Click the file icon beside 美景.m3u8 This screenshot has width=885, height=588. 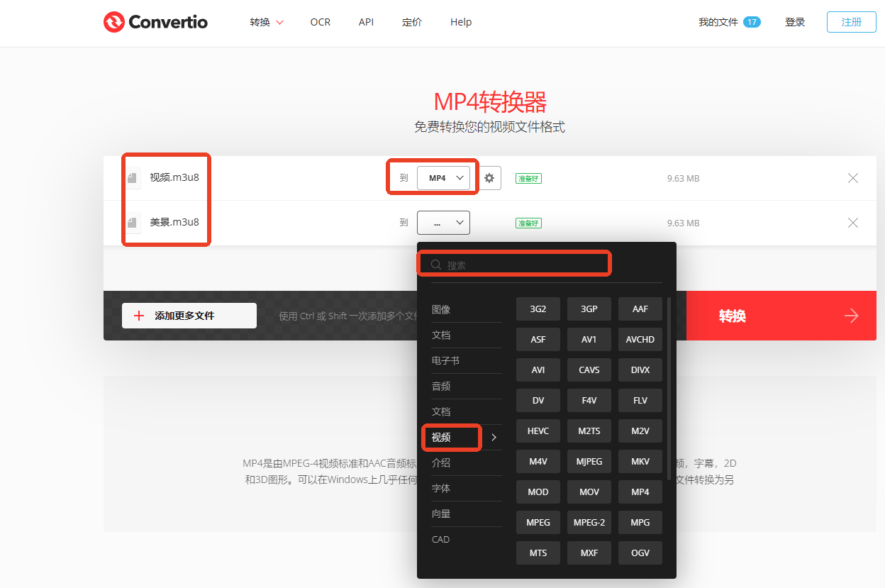click(132, 222)
